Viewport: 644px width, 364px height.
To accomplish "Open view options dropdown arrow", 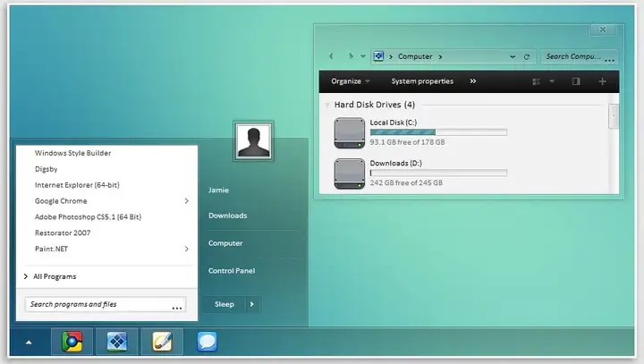I will tap(552, 81).
